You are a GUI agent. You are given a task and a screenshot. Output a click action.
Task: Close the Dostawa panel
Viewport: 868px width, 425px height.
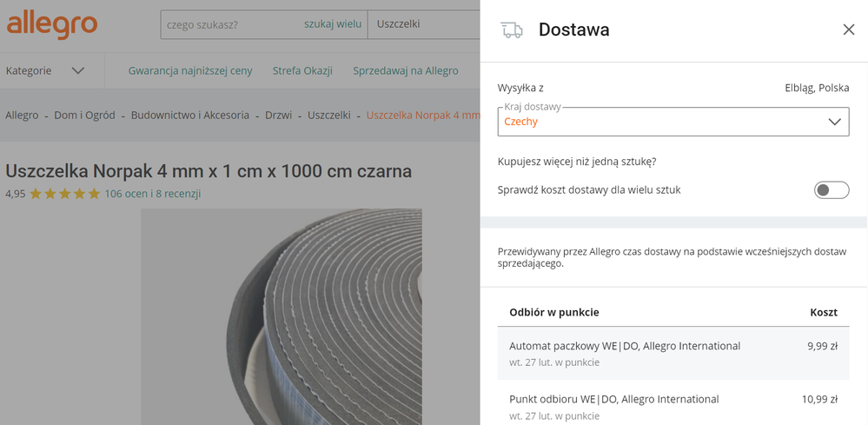click(849, 30)
